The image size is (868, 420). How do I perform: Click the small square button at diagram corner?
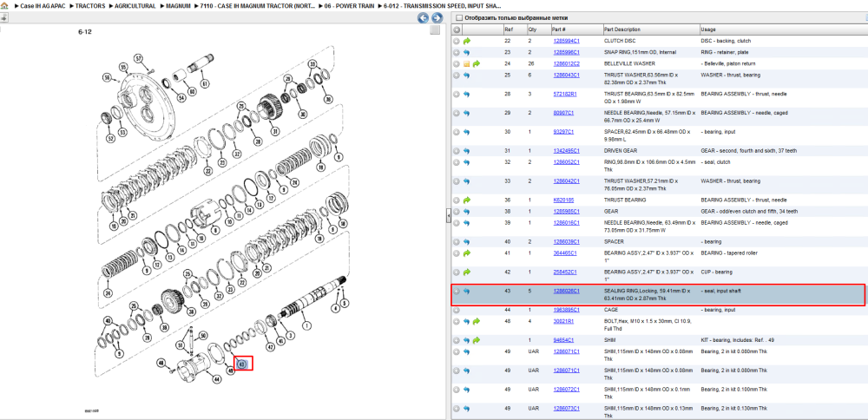(x=435, y=30)
